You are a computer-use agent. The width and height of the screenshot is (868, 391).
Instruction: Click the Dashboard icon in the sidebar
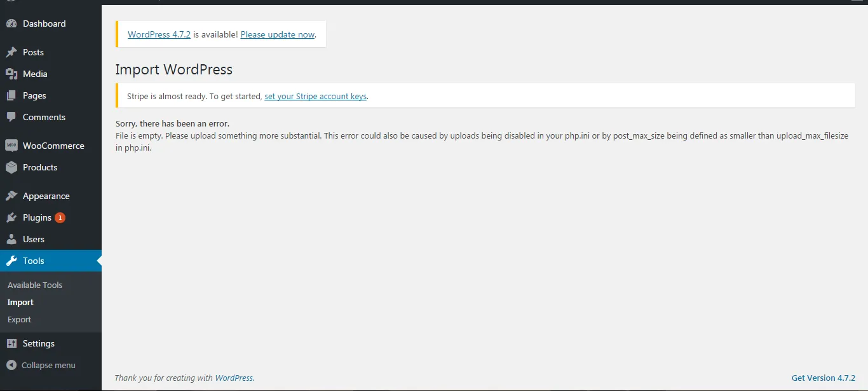(12, 23)
